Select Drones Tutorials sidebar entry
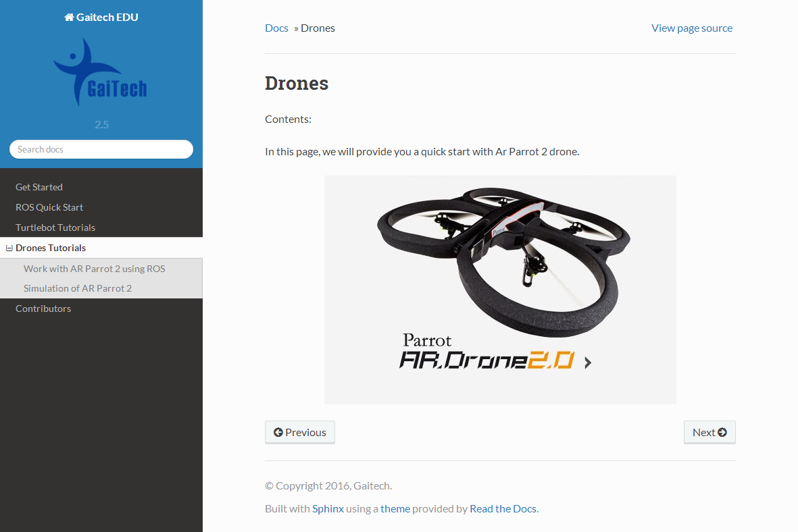798x532 pixels. pyautogui.click(x=101, y=248)
